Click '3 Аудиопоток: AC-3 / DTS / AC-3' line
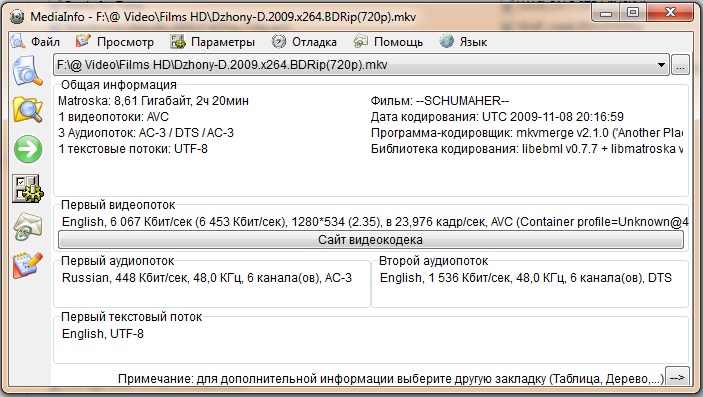This screenshot has width=703, height=397. pyautogui.click(x=146, y=133)
